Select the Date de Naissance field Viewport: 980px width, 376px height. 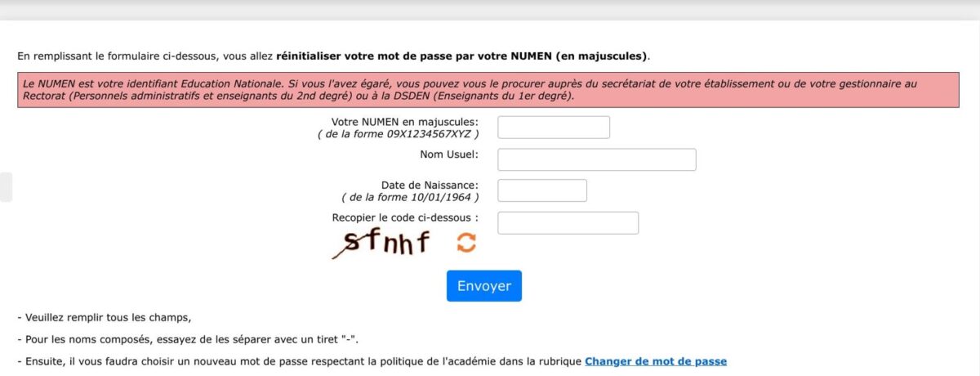click(542, 190)
